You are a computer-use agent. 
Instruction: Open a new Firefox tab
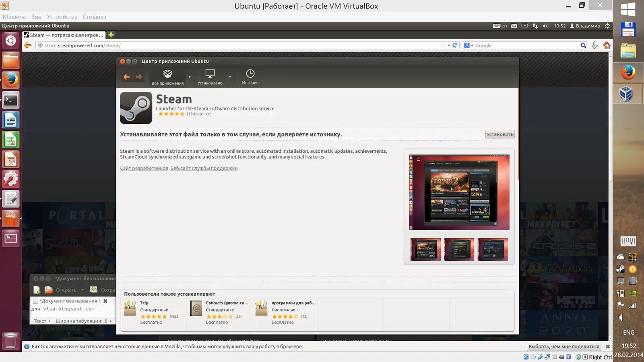(x=111, y=35)
